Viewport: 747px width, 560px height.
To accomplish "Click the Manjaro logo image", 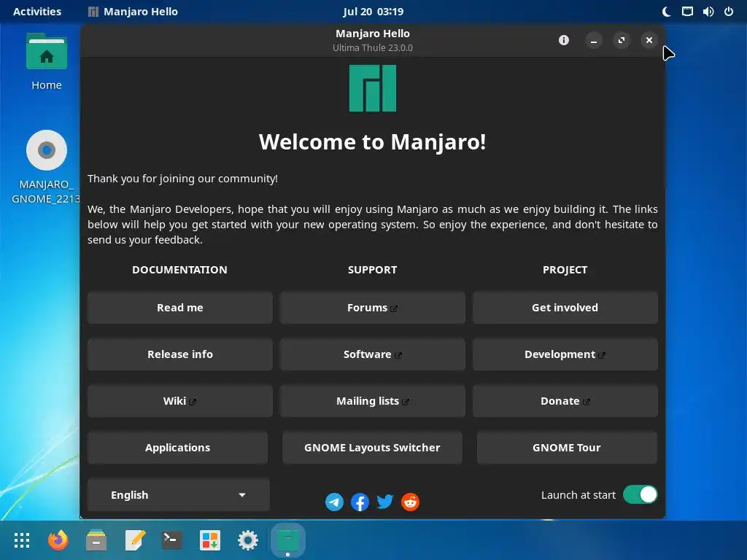I will pyautogui.click(x=373, y=88).
